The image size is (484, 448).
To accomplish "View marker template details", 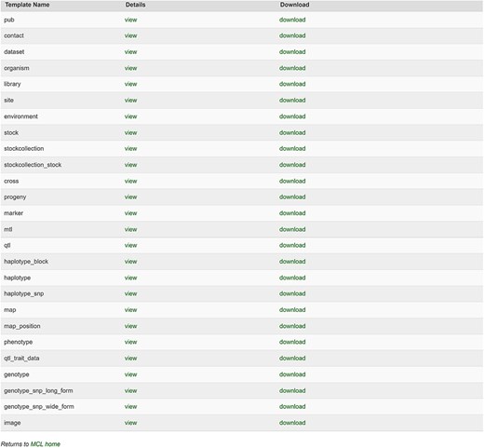I will click(x=130, y=213).
